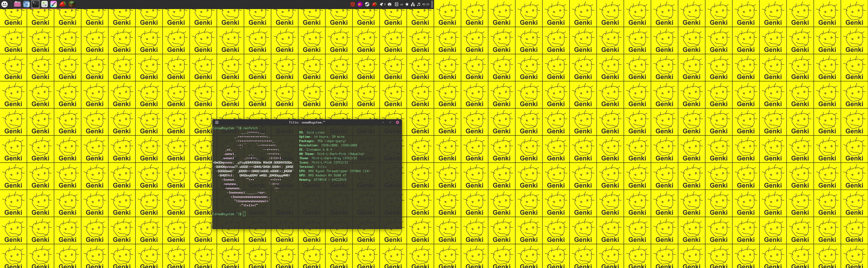
Task: Click the Memory: 6570MiB line
Action: tap(323, 180)
